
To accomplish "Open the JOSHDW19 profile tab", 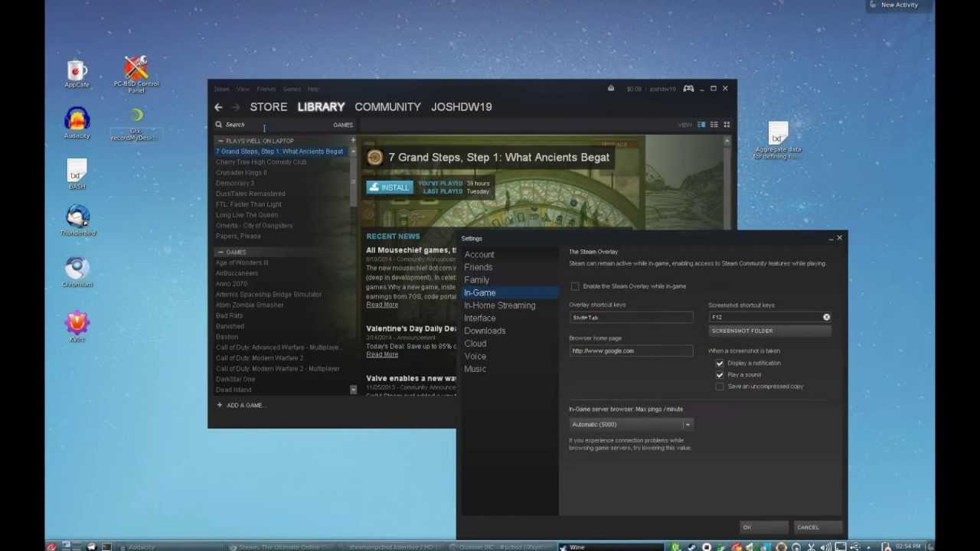I will [x=462, y=107].
